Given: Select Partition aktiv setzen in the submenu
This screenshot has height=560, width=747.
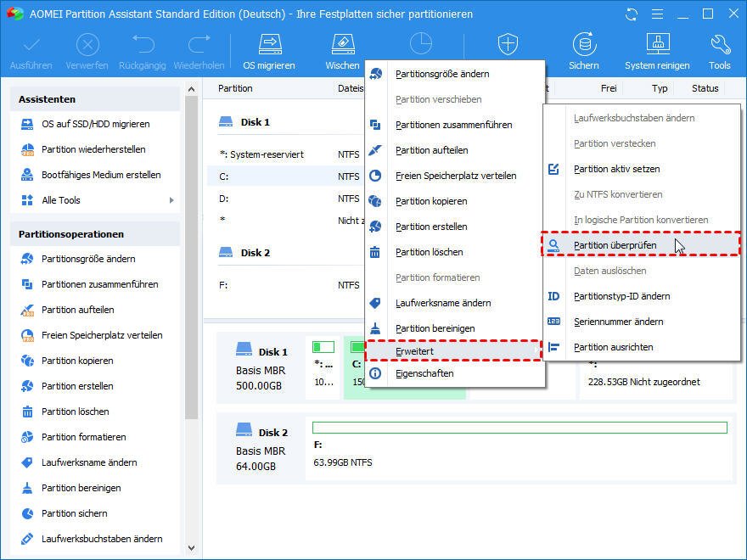Looking at the screenshot, I should pos(641,169).
